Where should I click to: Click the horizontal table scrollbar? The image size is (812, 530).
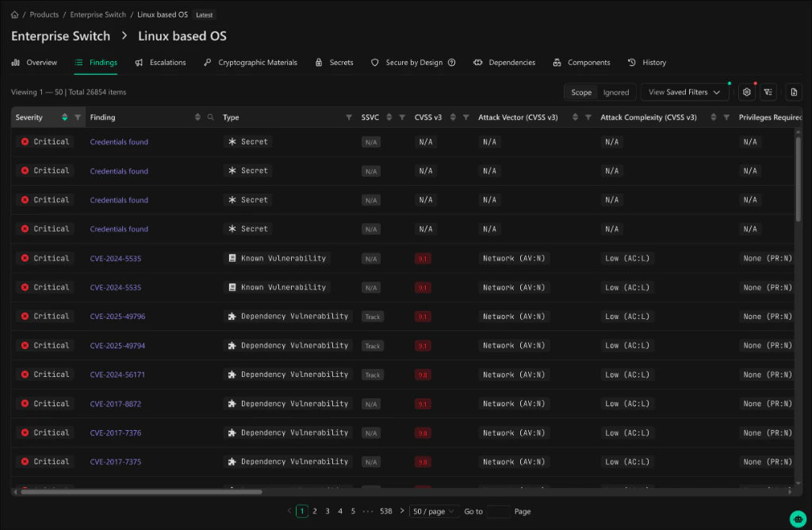click(141, 492)
